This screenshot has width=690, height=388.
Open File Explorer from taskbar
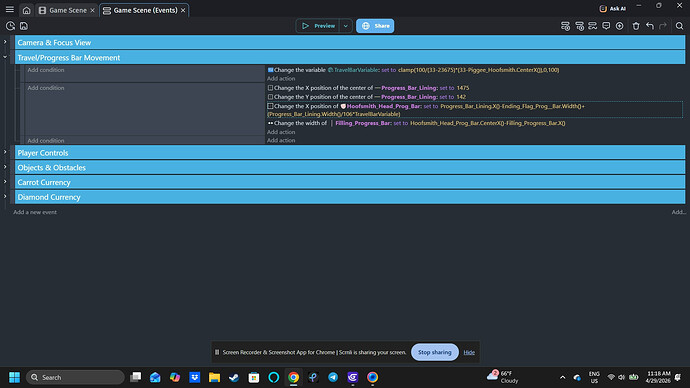click(214, 377)
